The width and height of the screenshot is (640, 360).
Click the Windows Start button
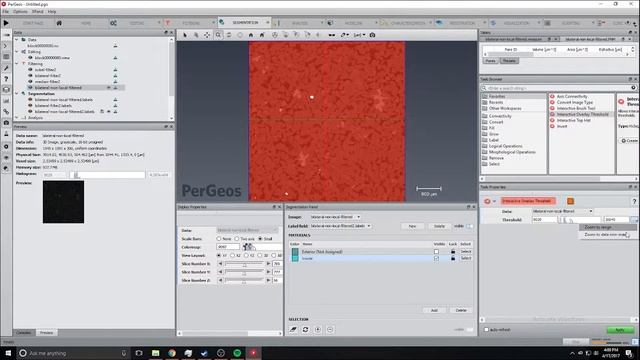click(8, 353)
